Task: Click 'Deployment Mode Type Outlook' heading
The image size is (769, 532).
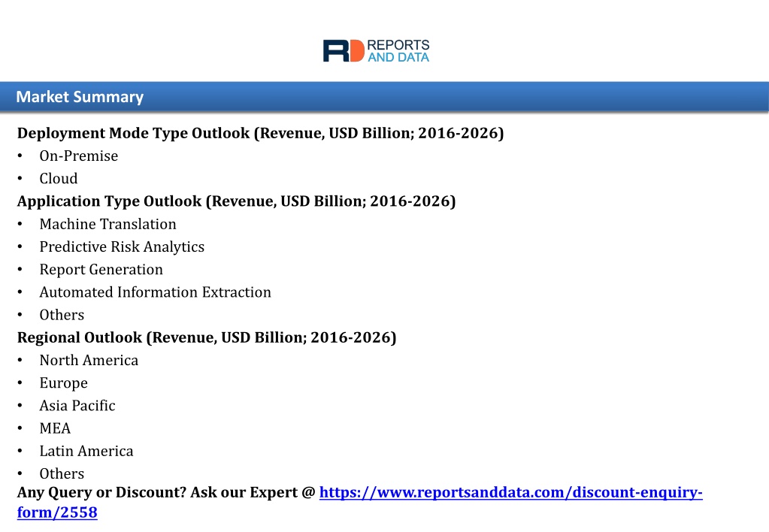Action: click(x=260, y=133)
